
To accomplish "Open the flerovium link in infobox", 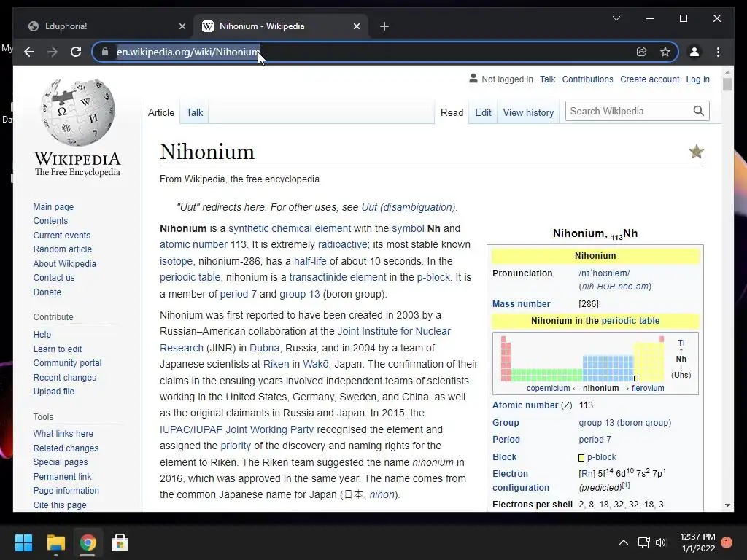I will click(x=648, y=388).
